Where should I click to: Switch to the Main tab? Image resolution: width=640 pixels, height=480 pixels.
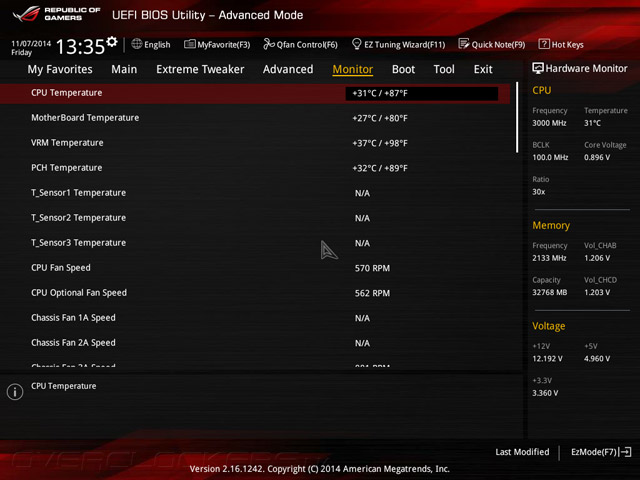(124, 69)
